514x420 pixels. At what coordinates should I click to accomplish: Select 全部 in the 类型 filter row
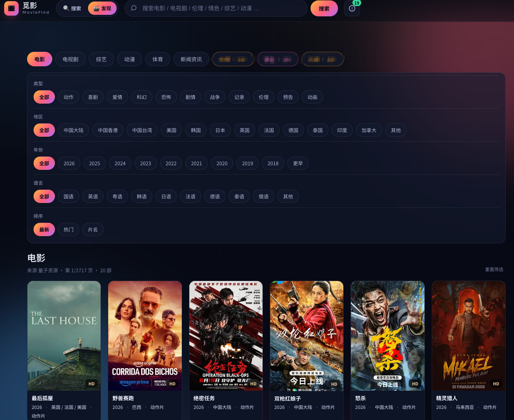coord(44,97)
